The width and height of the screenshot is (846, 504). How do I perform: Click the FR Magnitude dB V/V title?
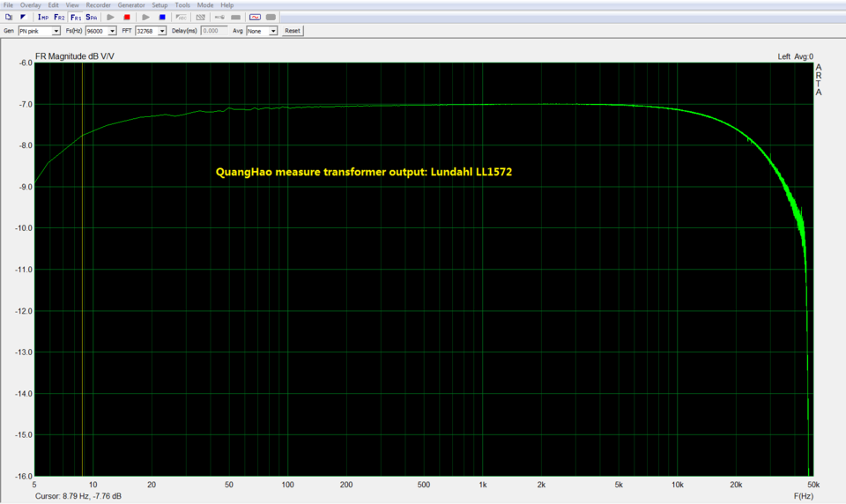pos(74,56)
